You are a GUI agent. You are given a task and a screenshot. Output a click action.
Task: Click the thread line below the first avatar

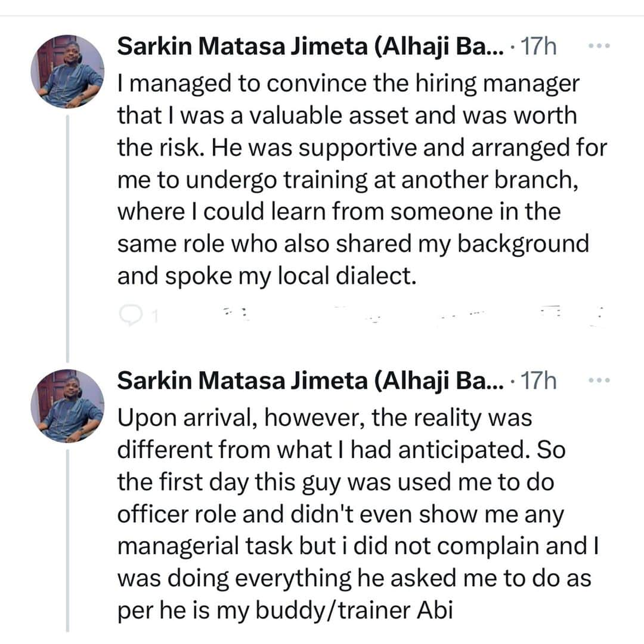[x=67, y=239]
